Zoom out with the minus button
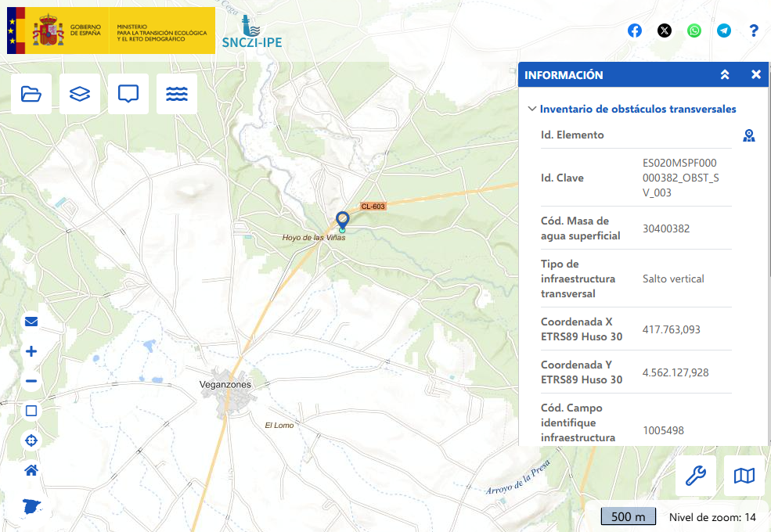Viewport: 771px width, 532px height. click(x=31, y=382)
